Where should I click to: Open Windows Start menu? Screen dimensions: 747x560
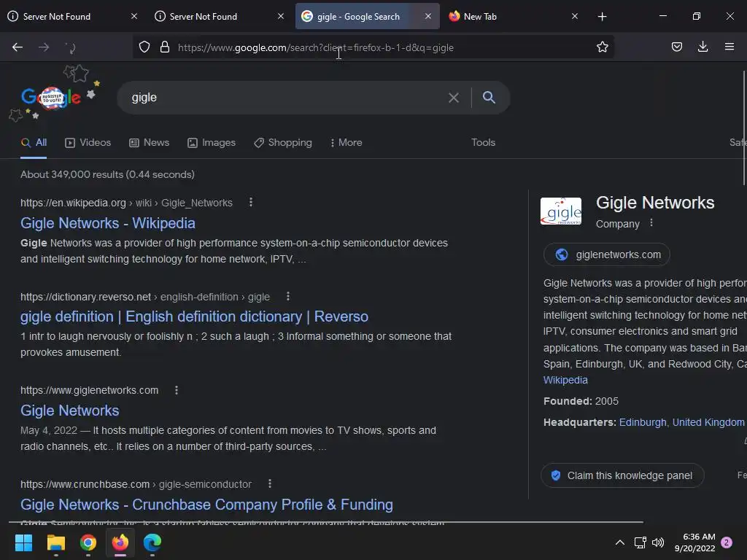pyautogui.click(x=24, y=542)
